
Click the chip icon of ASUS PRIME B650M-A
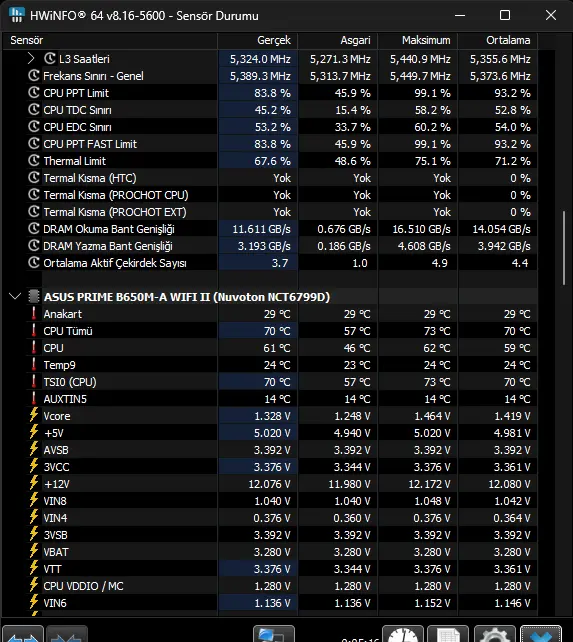(34, 296)
